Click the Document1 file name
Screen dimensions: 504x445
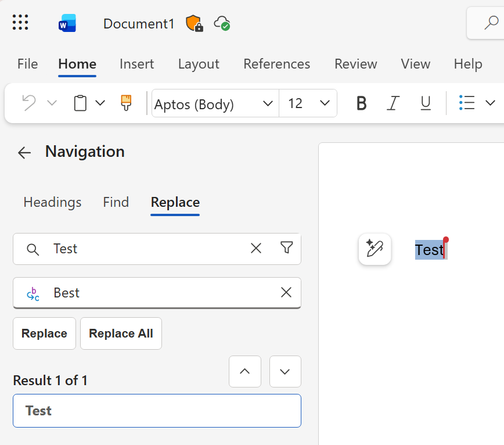tap(139, 24)
